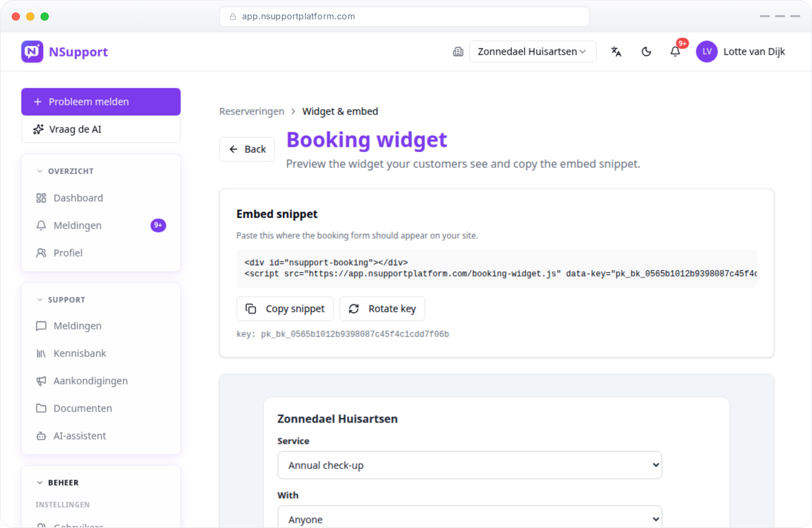Click the INSTELLINGEN label in sidebar

tap(63, 505)
